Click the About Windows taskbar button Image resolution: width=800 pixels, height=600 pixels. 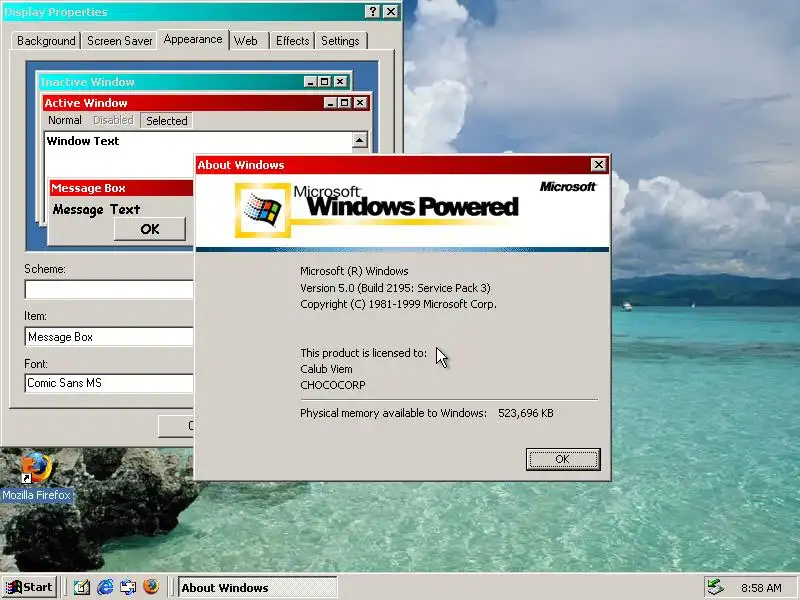click(257, 588)
